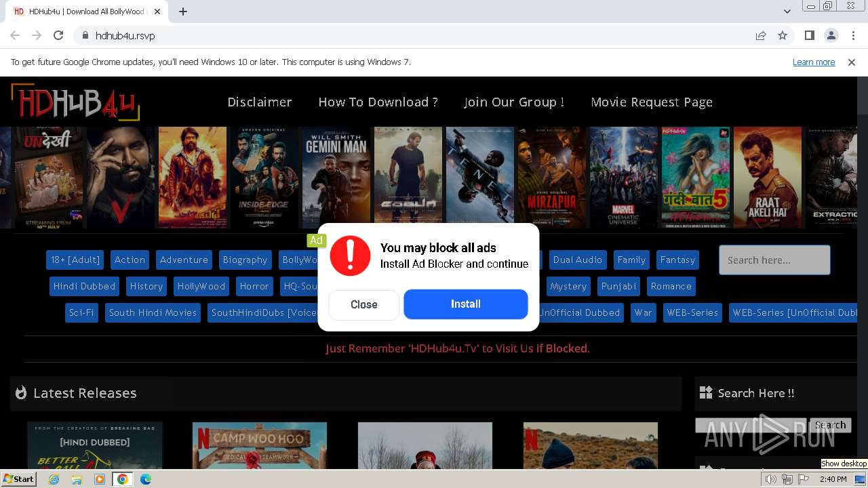This screenshot has width=868, height=488.
Task: Launch Microsoft Edge from the taskbar
Action: click(x=146, y=479)
